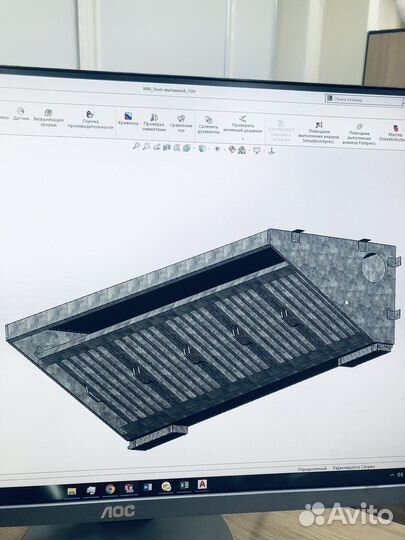Toggle Section View icon
Image resolution: width=405 pixels, height=540 pixels.
click(x=167, y=147)
